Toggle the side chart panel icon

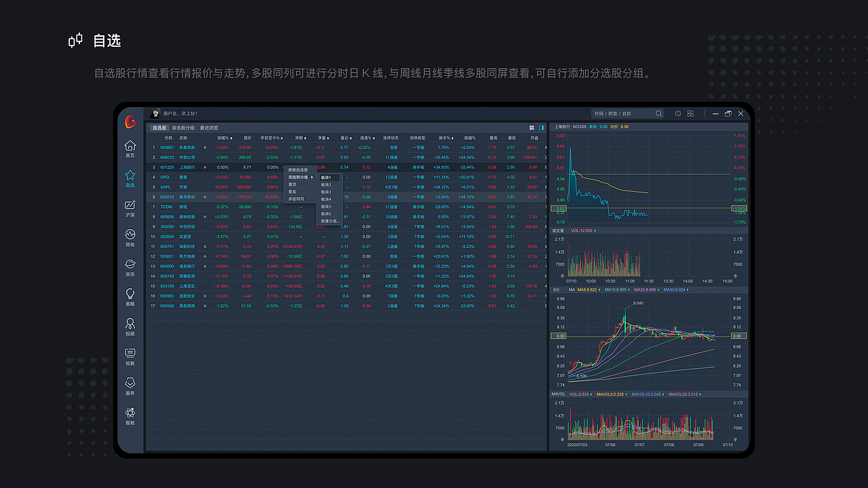[x=542, y=127]
